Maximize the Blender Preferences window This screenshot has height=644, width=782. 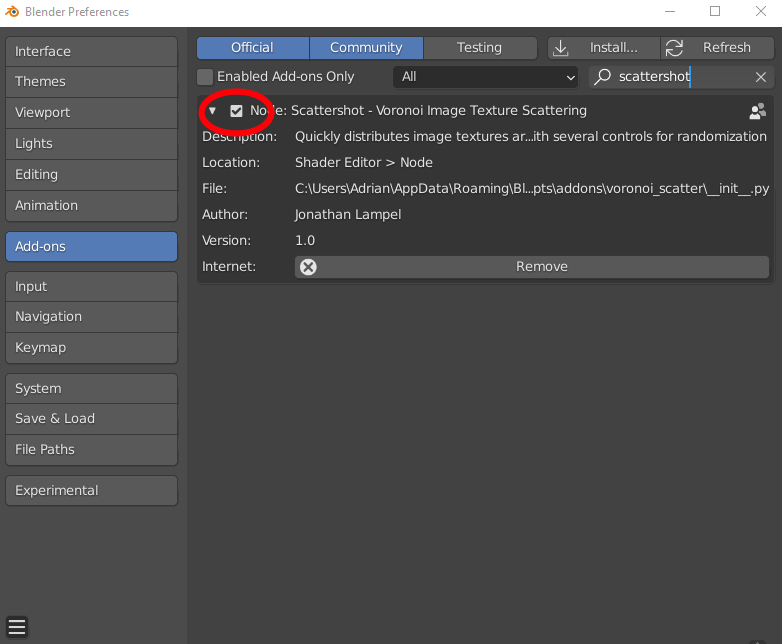(715, 11)
